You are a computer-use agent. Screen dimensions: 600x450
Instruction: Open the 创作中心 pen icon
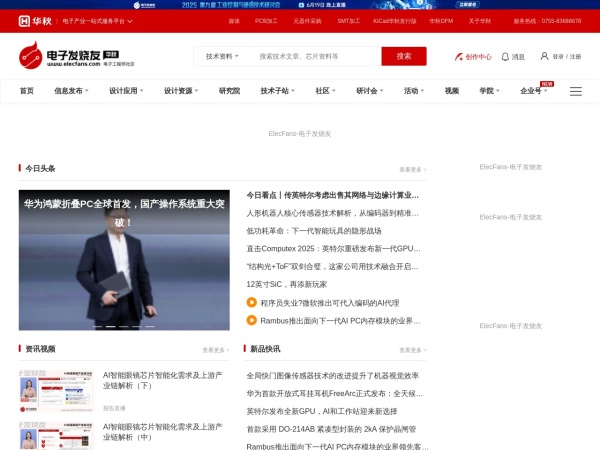coord(458,57)
